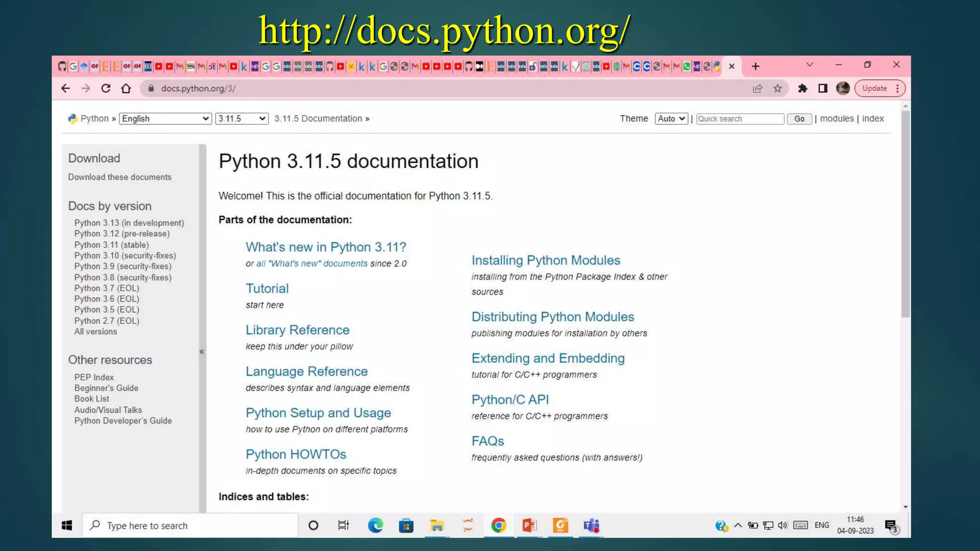The height and width of the screenshot is (551, 980).
Task: Open Microsoft Teams from taskbar
Action: click(591, 526)
